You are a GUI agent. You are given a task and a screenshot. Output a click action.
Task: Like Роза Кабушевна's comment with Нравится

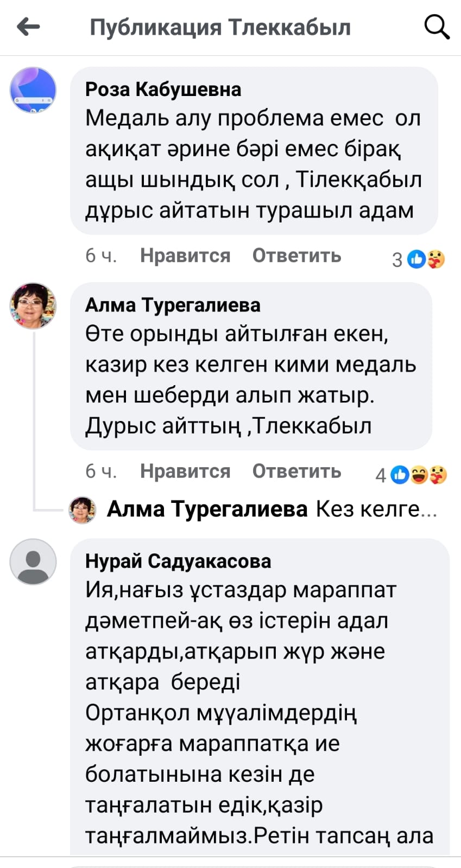click(185, 256)
